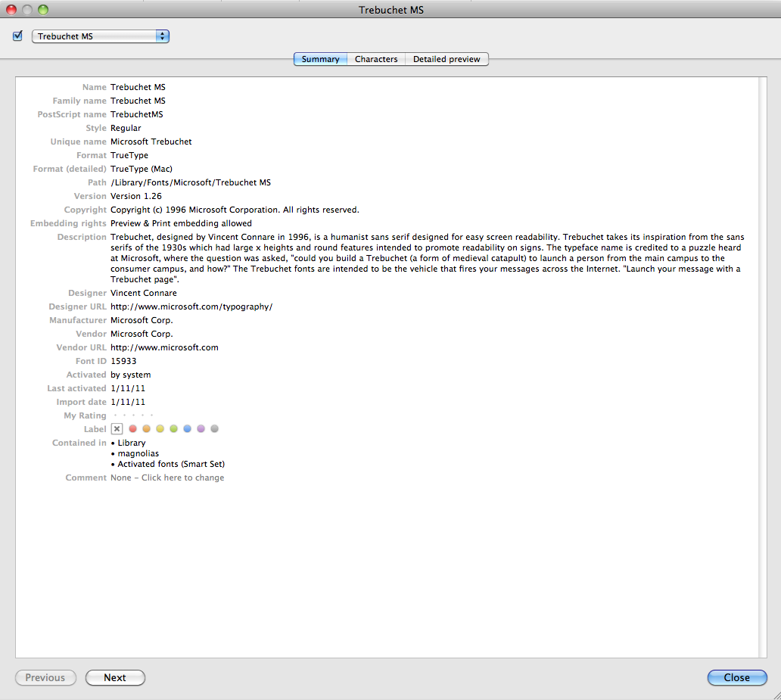
Task: Apply the yellow label color
Action: 160,429
